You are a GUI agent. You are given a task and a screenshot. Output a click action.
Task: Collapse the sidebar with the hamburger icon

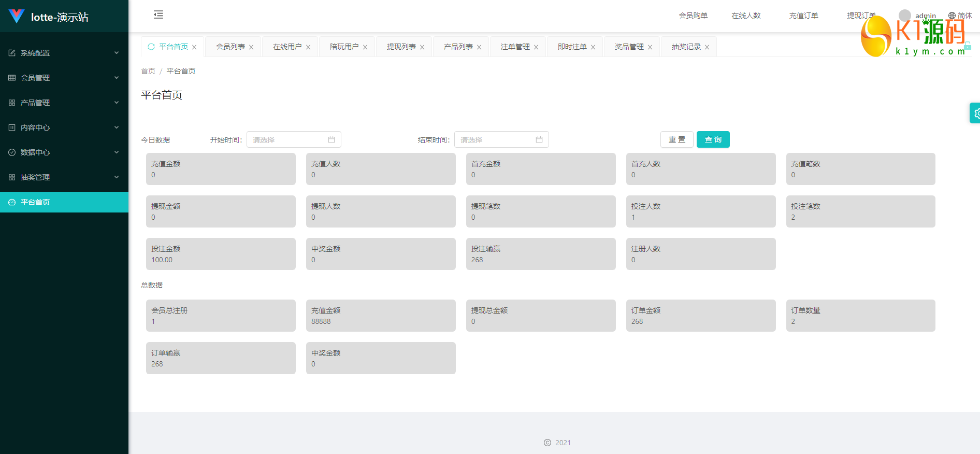pyautogui.click(x=158, y=15)
